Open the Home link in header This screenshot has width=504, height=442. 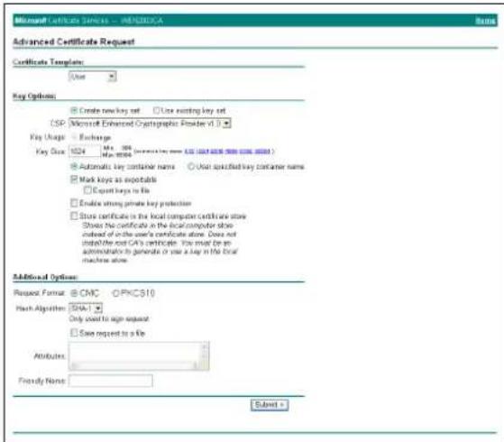pos(485,21)
